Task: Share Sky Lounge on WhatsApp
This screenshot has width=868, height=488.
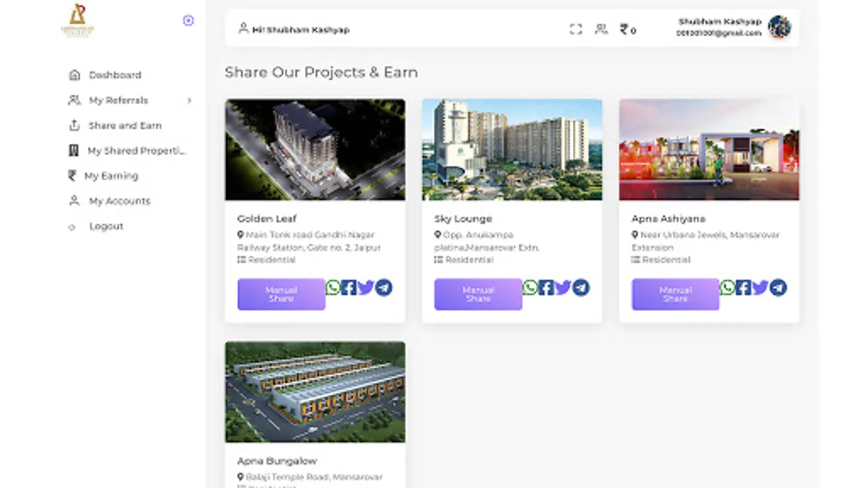Action: [530, 287]
